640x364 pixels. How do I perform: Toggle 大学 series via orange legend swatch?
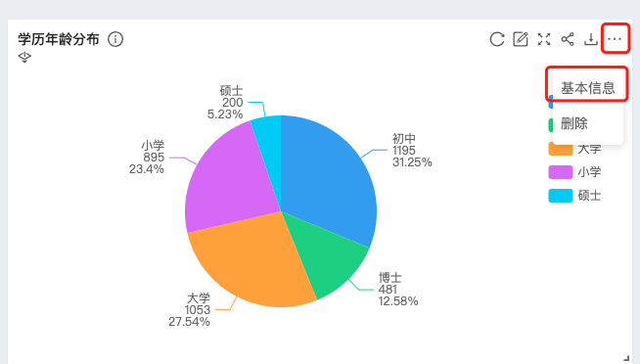561,150
